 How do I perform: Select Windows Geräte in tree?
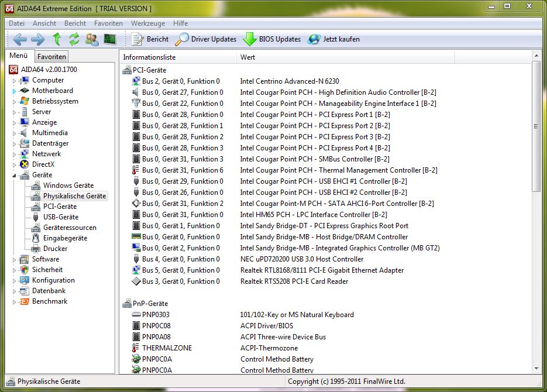point(68,185)
